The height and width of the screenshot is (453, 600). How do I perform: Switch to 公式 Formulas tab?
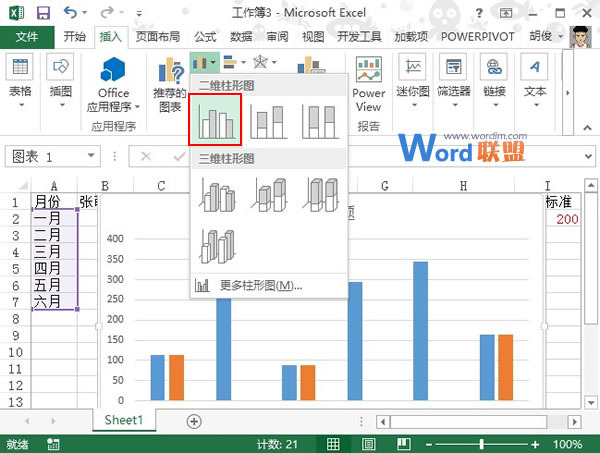pos(205,37)
